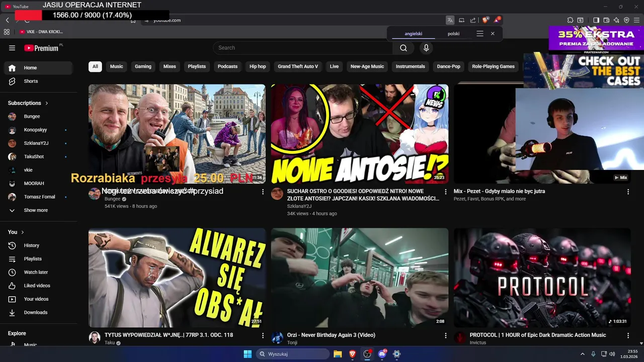
Task: Select the Instrumentals filter chip
Action: pos(411,66)
